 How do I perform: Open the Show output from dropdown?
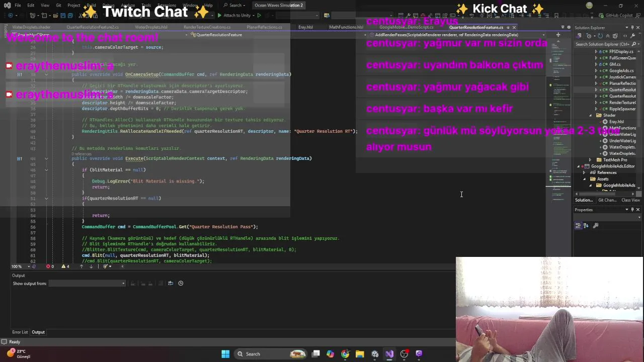pyautogui.click(x=87, y=284)
